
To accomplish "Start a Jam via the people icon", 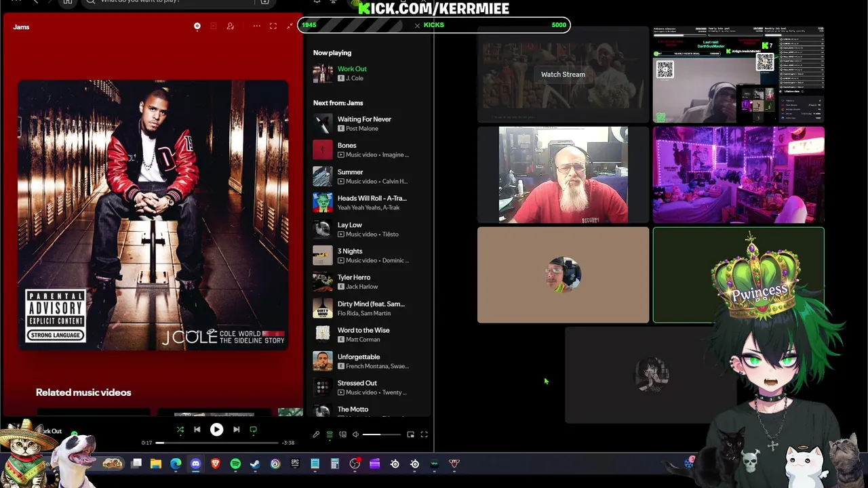I will (x=231, y=26).
